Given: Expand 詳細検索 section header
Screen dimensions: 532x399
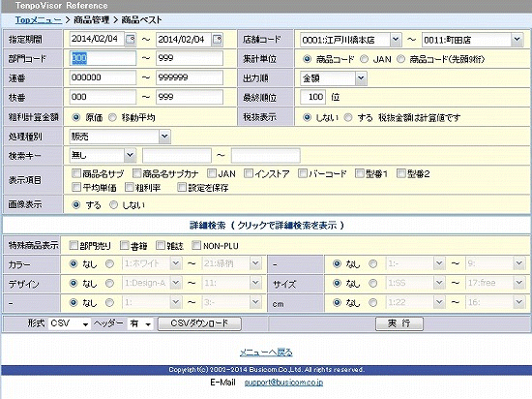Looking at the screenshot, I should tap(266, 225).
